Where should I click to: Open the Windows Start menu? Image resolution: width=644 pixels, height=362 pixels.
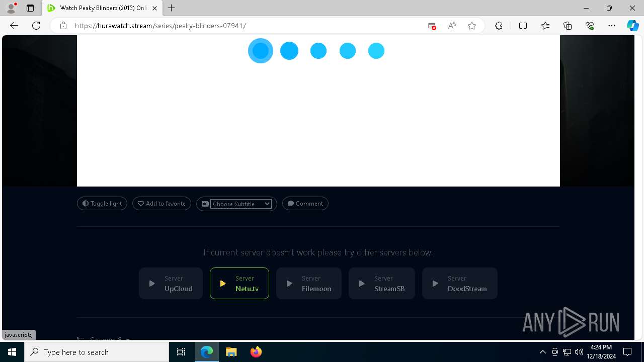coord(12,352)
